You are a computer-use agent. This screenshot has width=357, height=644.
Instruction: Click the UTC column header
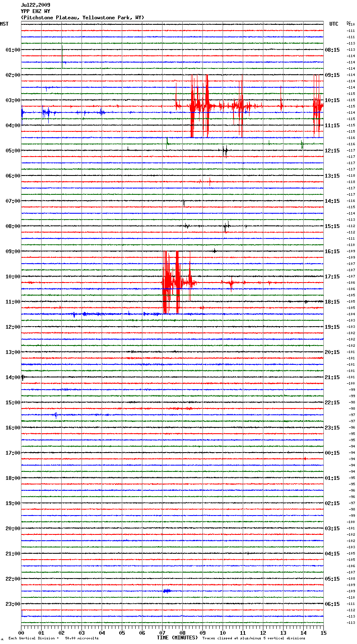tap(333, 24)
